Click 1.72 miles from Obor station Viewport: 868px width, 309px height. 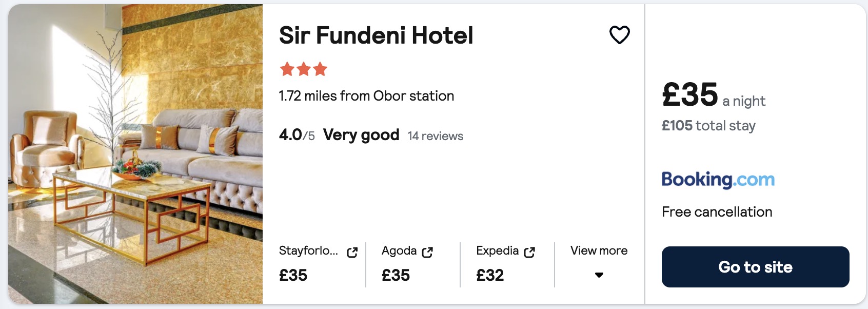tap(366, 96)
